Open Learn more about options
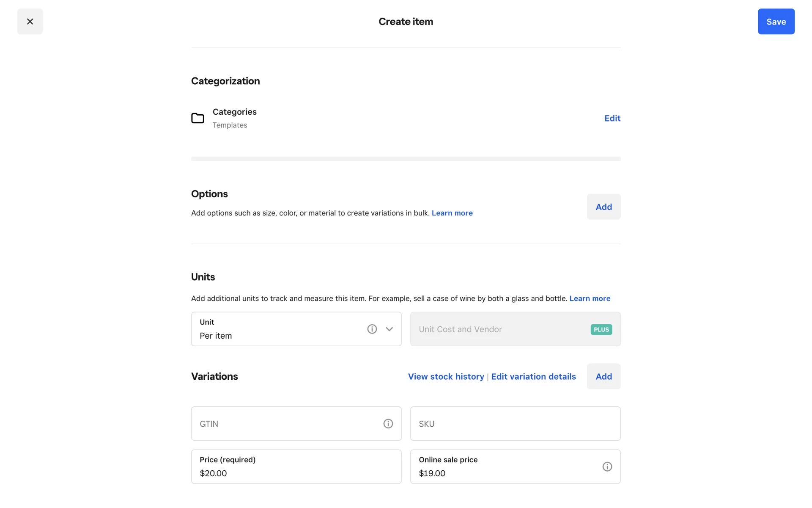The height and width of the screenshot is (508, 812). [452, 213]
